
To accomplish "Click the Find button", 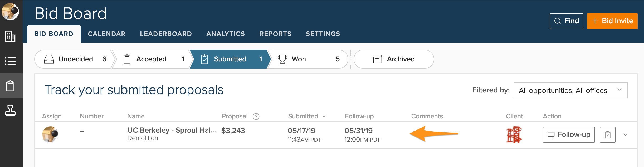I will tap(566, 21).
